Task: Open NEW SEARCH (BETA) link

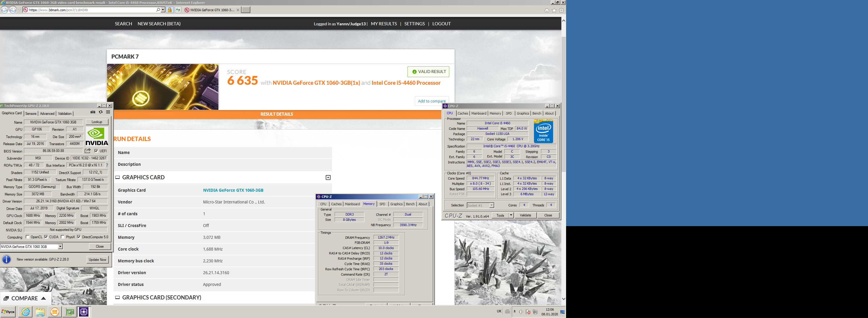Action: [x=159, y=24]
